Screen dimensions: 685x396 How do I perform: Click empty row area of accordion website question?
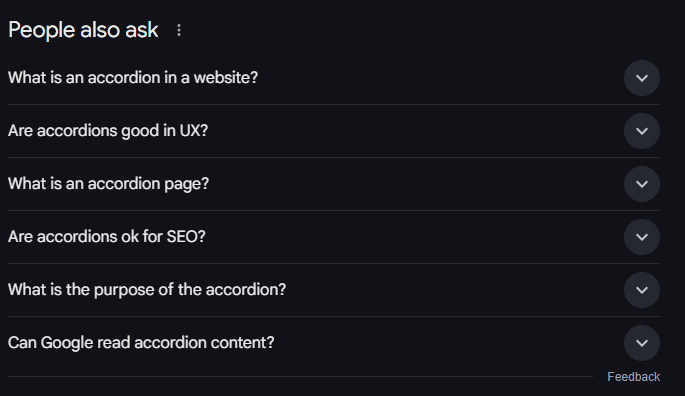pyautogui.click(x=437, y=78)
